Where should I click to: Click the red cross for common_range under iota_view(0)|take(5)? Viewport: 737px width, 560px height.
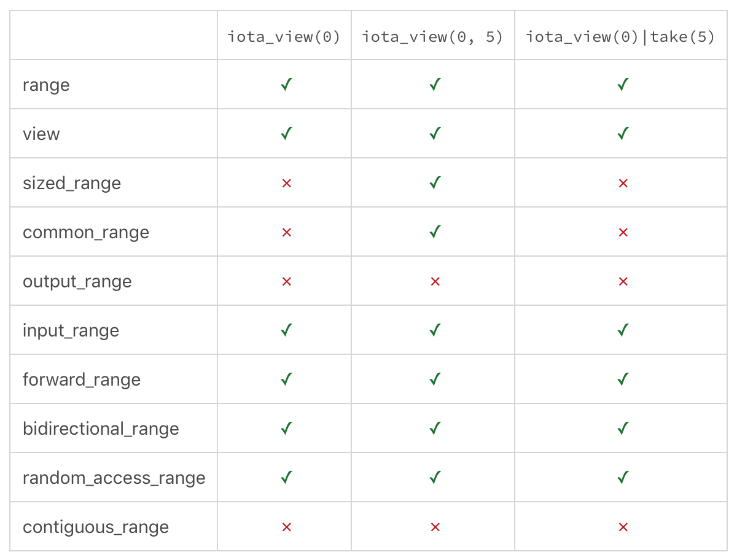(x=623, y=232)
